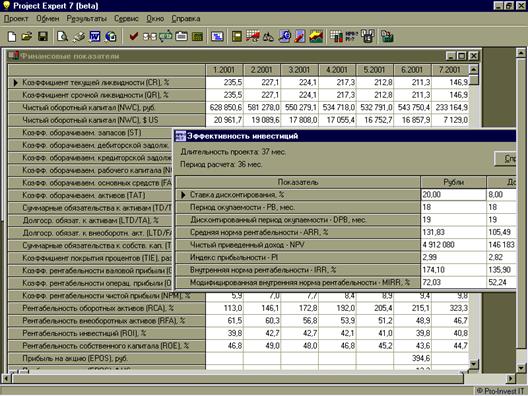Screen dimensions: 528x396
Task: Save project using the floppy disk icon
Action: [43, 36]
